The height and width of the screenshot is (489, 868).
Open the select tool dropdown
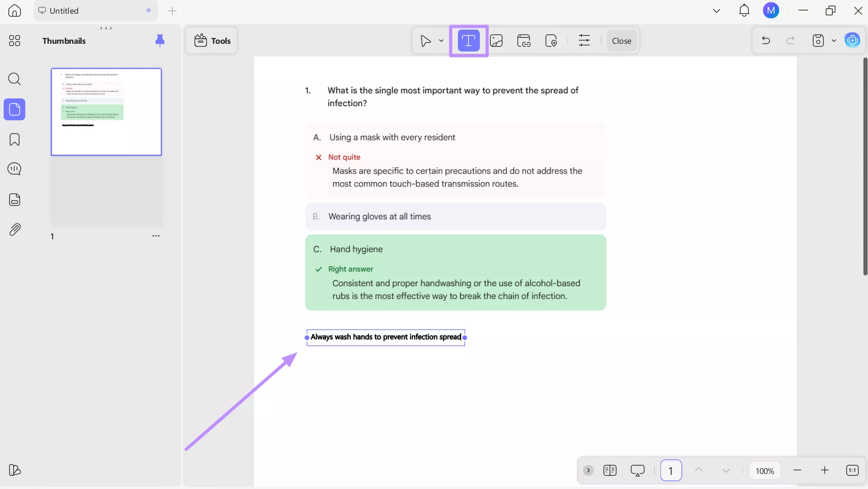[x=441, y=41]
